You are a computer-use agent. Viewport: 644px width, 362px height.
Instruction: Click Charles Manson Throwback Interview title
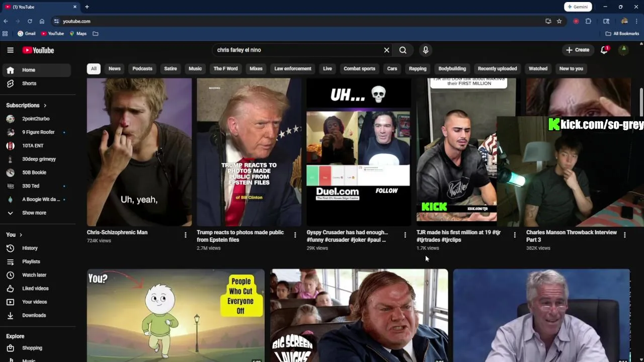coord(572,236)
